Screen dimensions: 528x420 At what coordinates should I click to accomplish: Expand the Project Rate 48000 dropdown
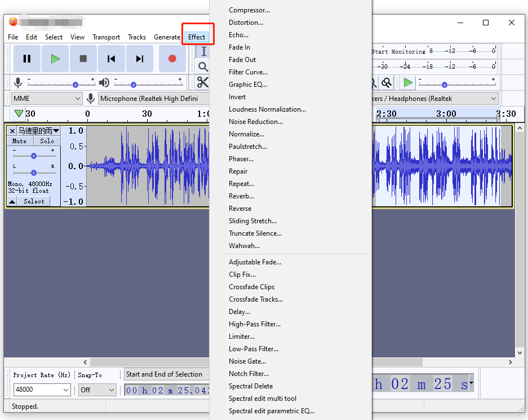42,390
